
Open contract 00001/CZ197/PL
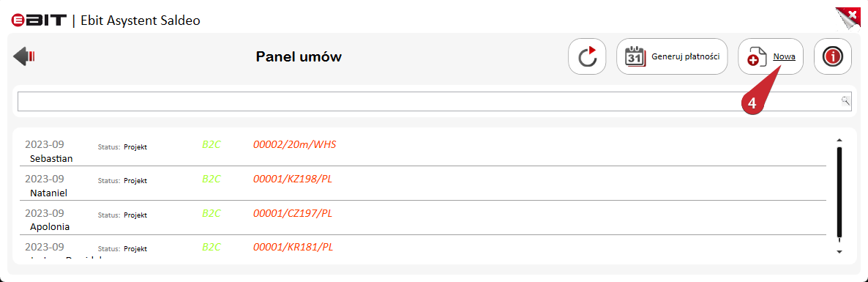(292, 213)
